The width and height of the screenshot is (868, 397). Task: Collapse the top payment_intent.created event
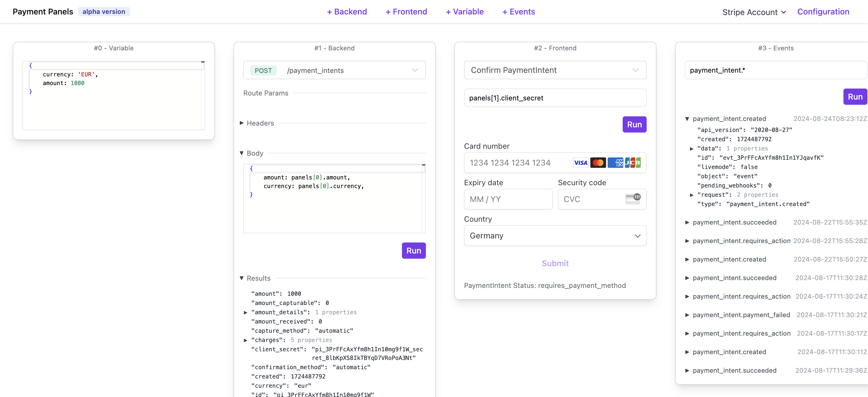(687, 119)
